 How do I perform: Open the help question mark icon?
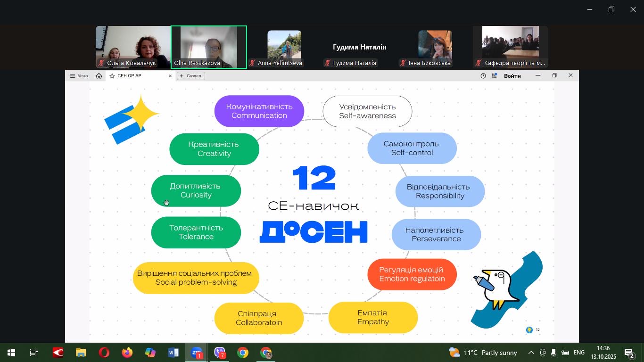tap(483, 76)
